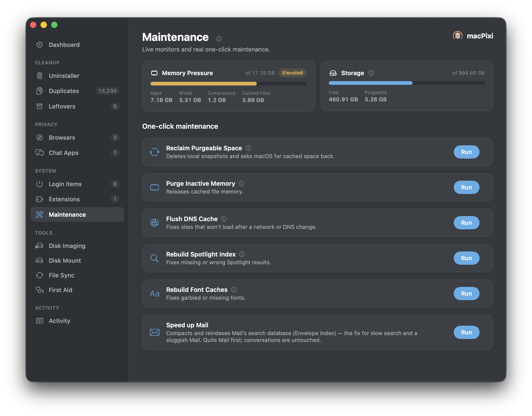Screen dimensions: 532x416
Task: Click the One-click maintenance heading
Action: click(180, 126)
